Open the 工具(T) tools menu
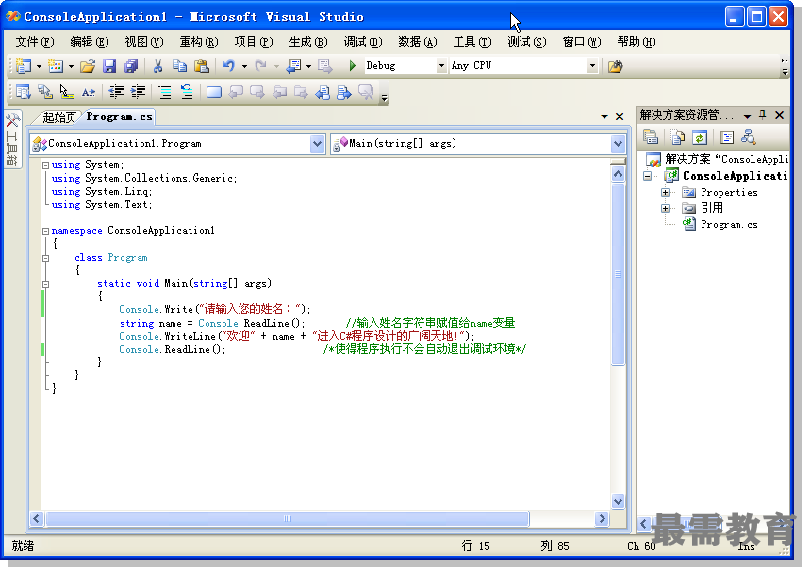This screenshot has width=803, height=569. (x=472, y=41)
